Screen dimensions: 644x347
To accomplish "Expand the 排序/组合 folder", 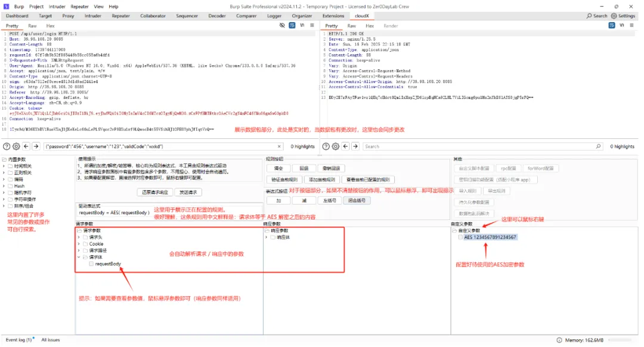I will 4,206.
